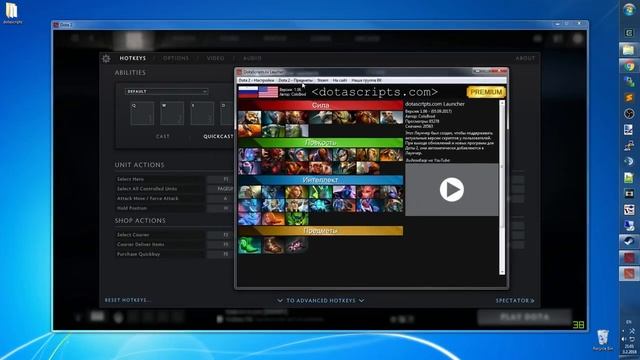Select the QUICKCAST mode label
Image resolution: width=640 pixels, height=360 pixels.
click(x=218, y=136)
